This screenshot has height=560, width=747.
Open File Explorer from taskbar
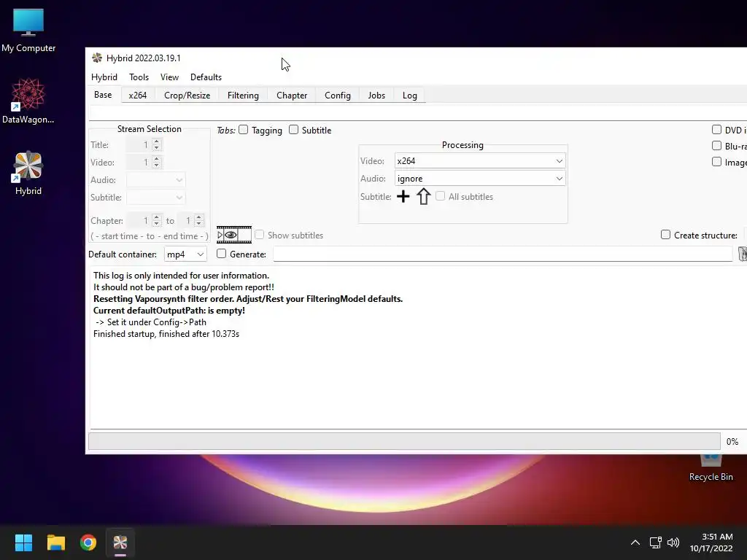pos(55,542)
